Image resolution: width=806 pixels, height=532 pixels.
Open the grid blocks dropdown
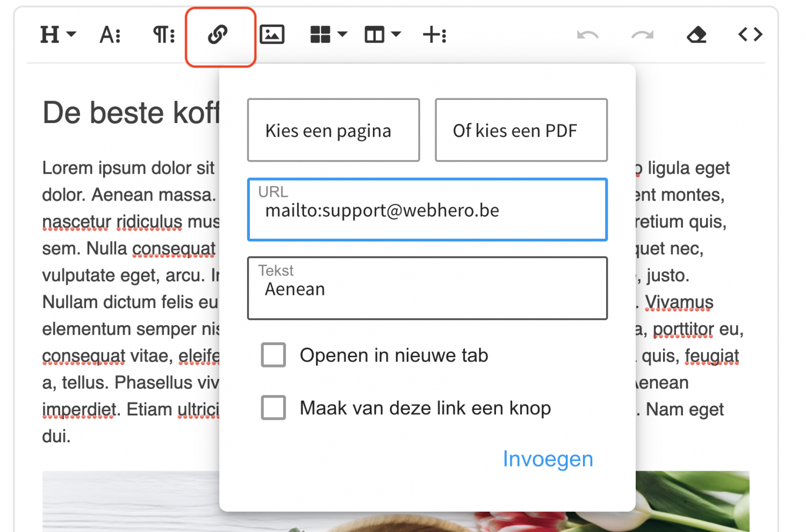click(x=329, y=35)
